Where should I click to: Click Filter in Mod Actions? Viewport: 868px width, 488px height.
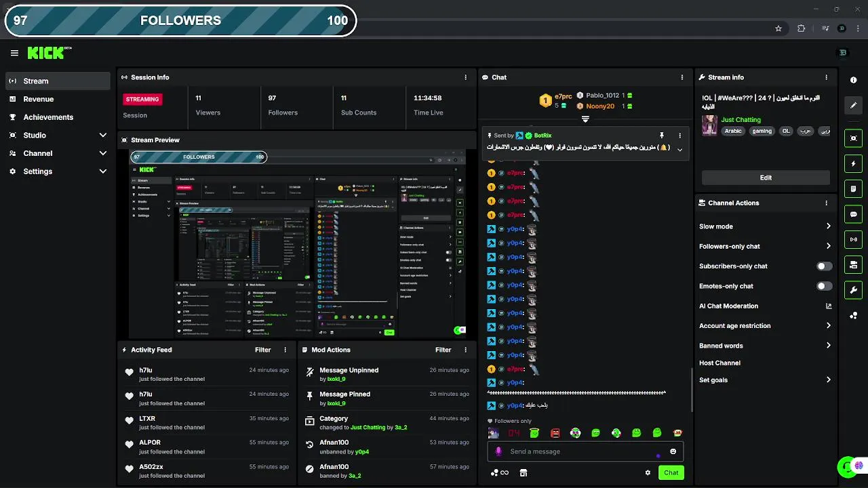point(443,350)
